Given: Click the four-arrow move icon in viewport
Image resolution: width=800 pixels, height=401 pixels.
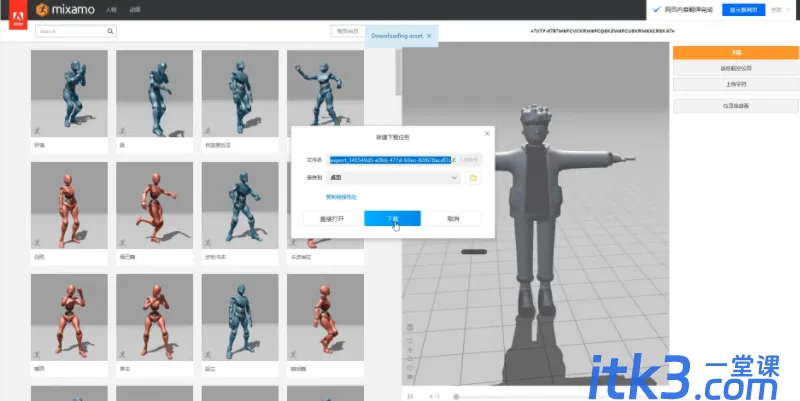Looking at the screenshot, I should click(410, 350).
